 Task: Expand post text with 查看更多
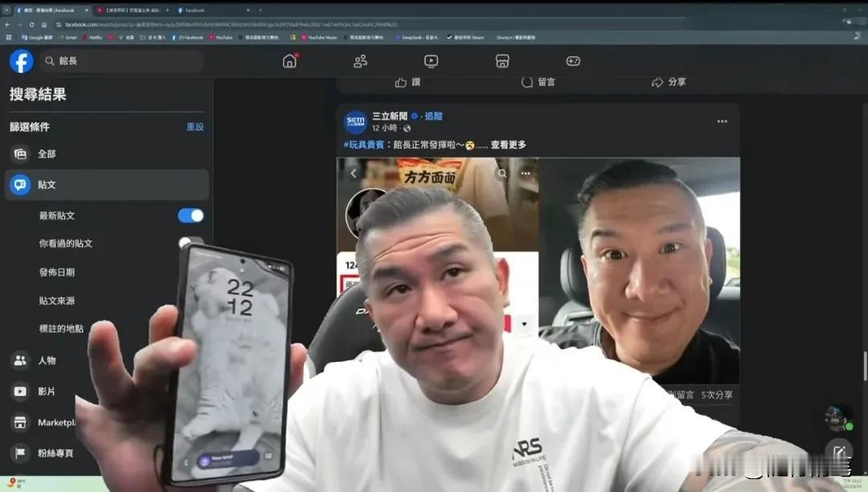click(508, 145)
